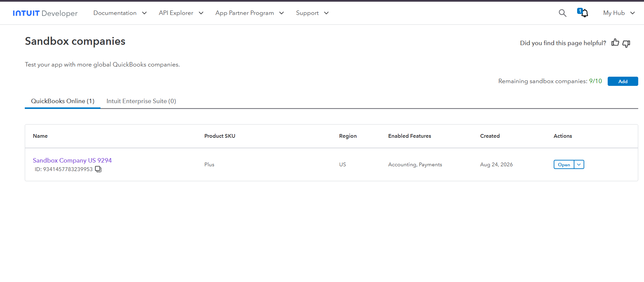Click the Name column header
The width and height of the screenshot is (644, 282).
click(x=40, y=136)
